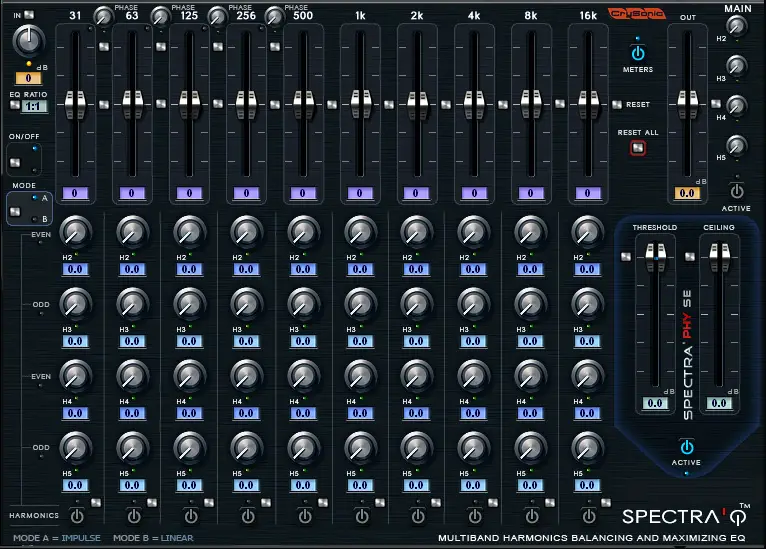Toggle the EQ RATIO switch button

click(x=15, y=105)
